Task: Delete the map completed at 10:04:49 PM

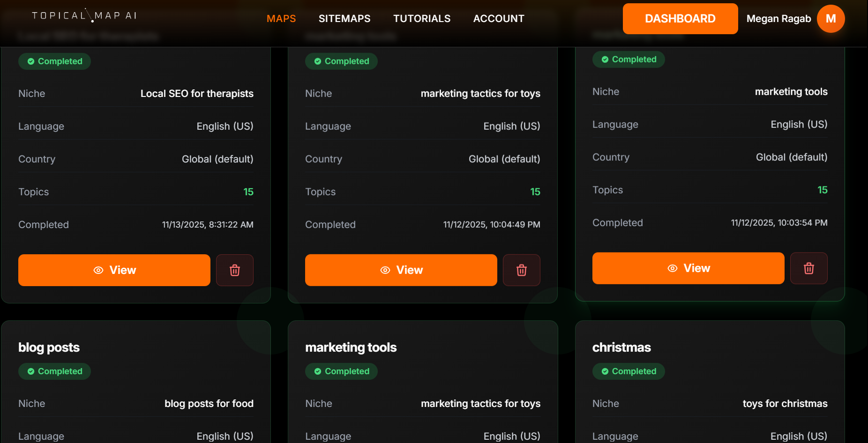Action: (x=522, y=270)
